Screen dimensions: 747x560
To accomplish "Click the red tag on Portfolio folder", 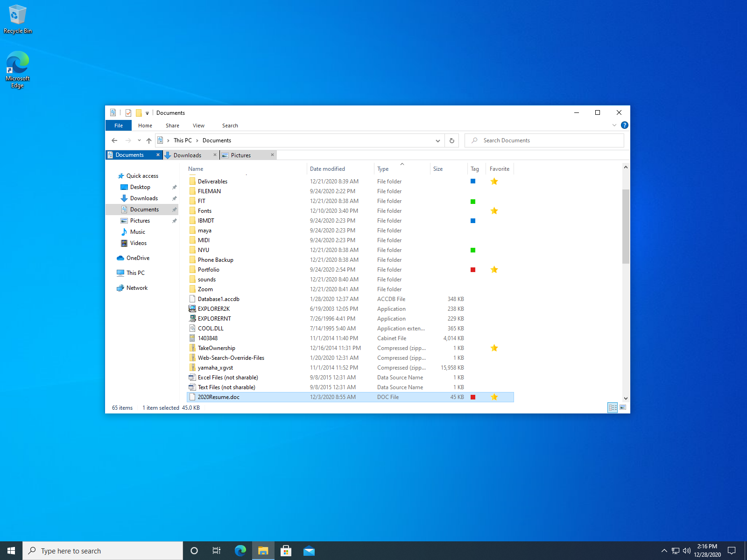I will 473,270.
